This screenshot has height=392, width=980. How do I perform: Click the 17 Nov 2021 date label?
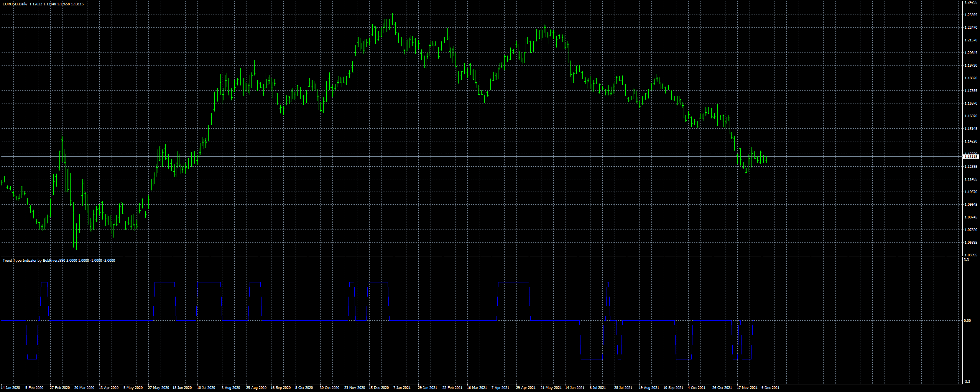point(747,388)
